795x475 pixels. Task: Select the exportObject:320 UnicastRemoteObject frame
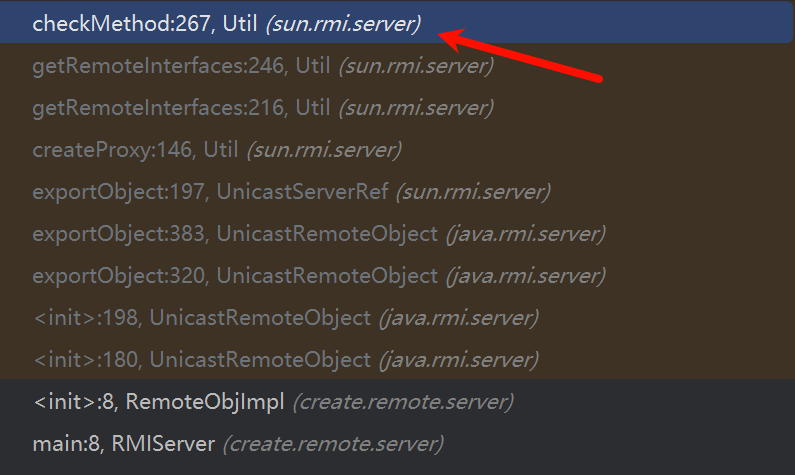point(398,276)
